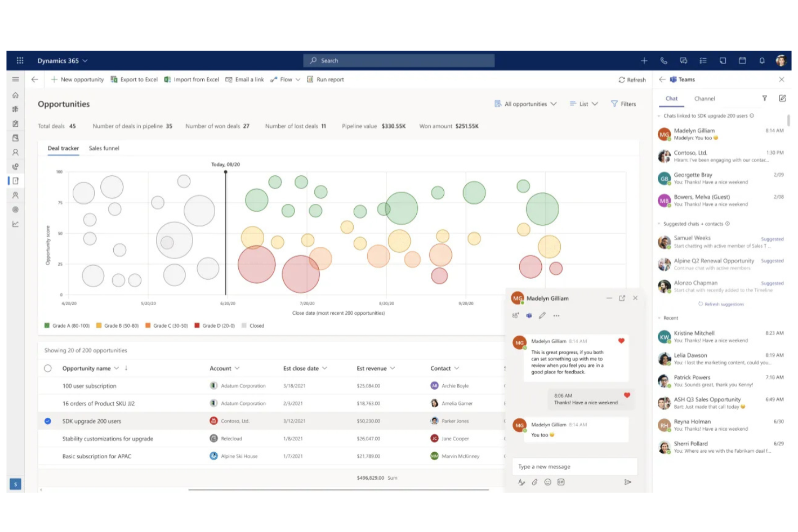Image resolution: width=798 pixels, height=532 pixels.
Task: Click the filter icon in the Teams pane
Action: 764,98
